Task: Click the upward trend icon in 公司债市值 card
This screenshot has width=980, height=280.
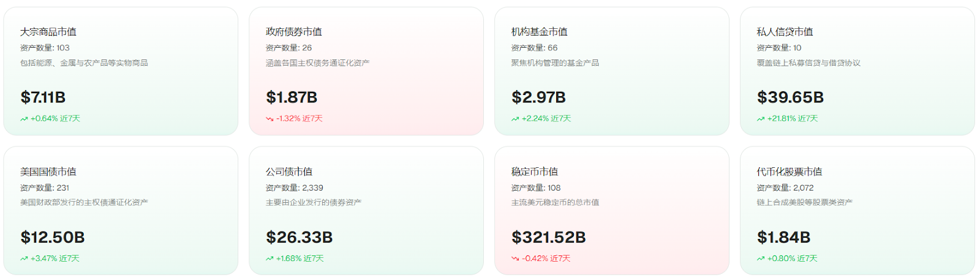Action: click(x=269, y=259)
